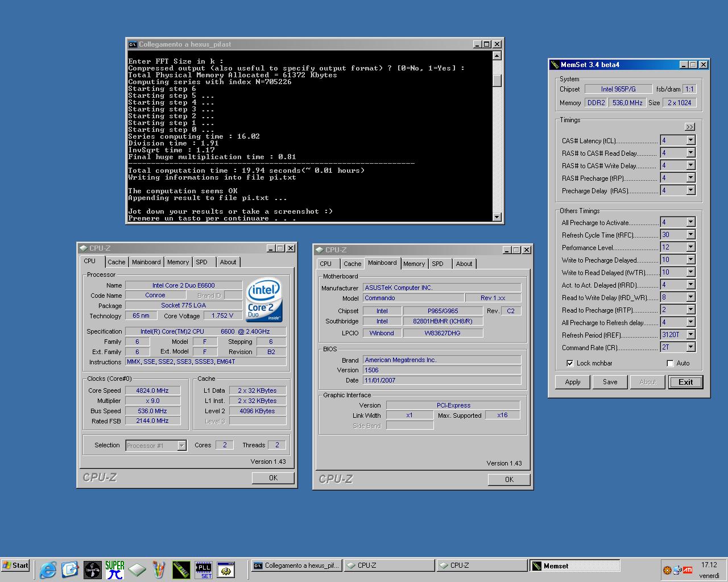Viewport: 728px width, 582px height.
Task: Click the Core Speed value 4824.0 MHz
Action: (152, 390)
